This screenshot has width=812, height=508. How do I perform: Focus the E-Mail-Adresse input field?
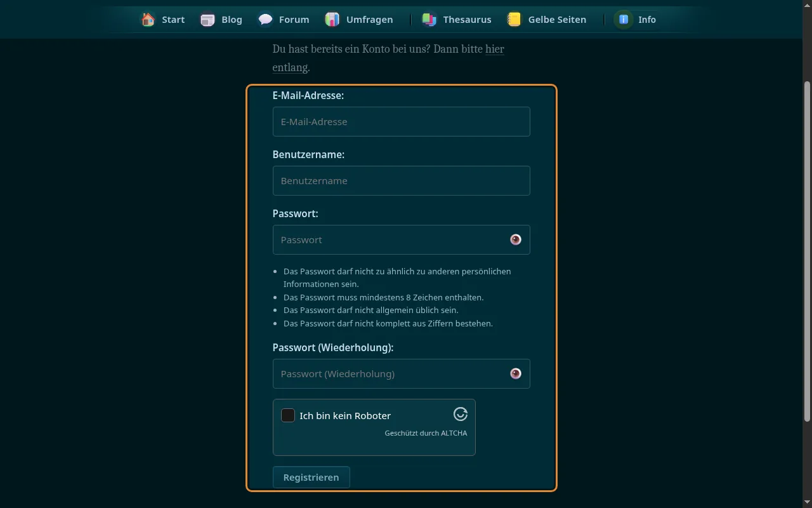pos(402,121)
